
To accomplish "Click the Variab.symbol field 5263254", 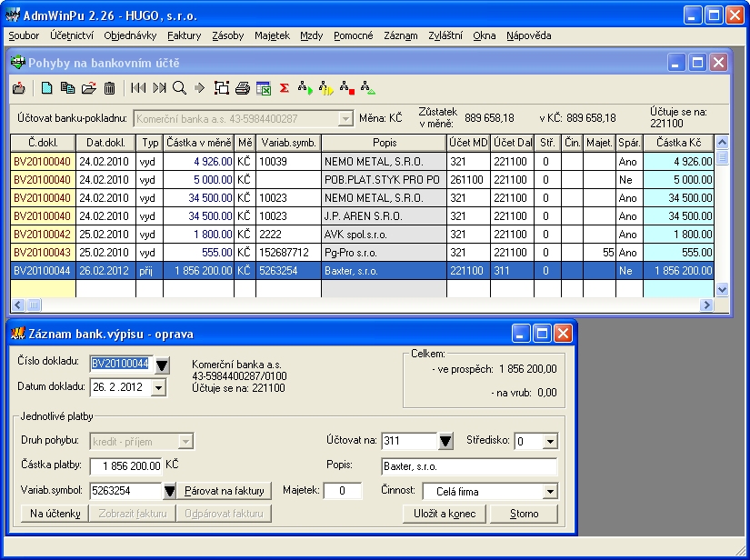I will click(x=126, y=491).
